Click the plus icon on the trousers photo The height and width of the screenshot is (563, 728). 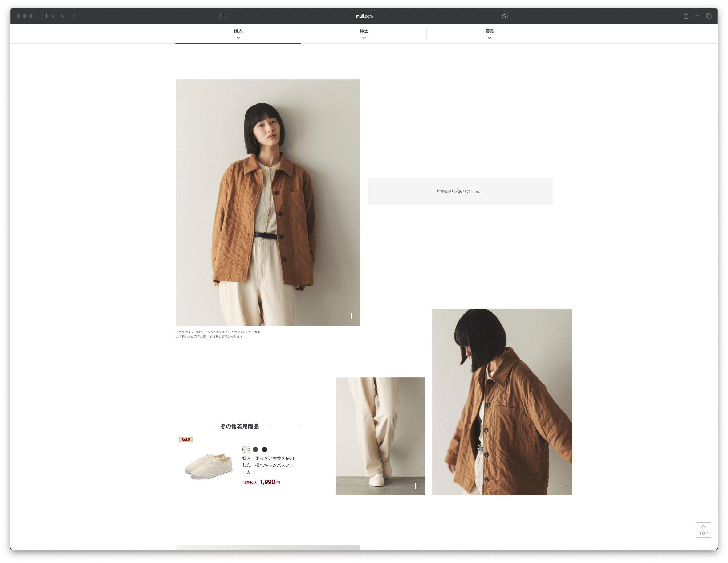click(x=415, y=486)
